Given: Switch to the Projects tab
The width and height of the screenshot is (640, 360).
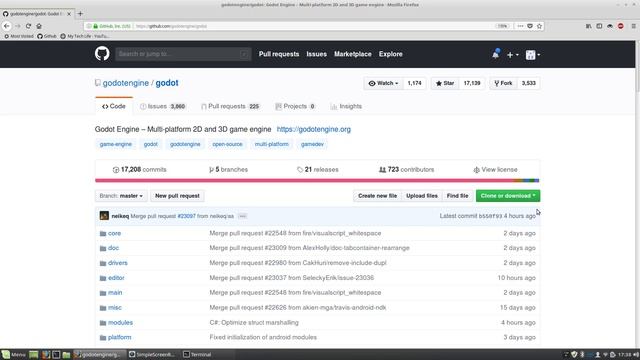Looking at the screenshot, I should click(x=295, y=106).
